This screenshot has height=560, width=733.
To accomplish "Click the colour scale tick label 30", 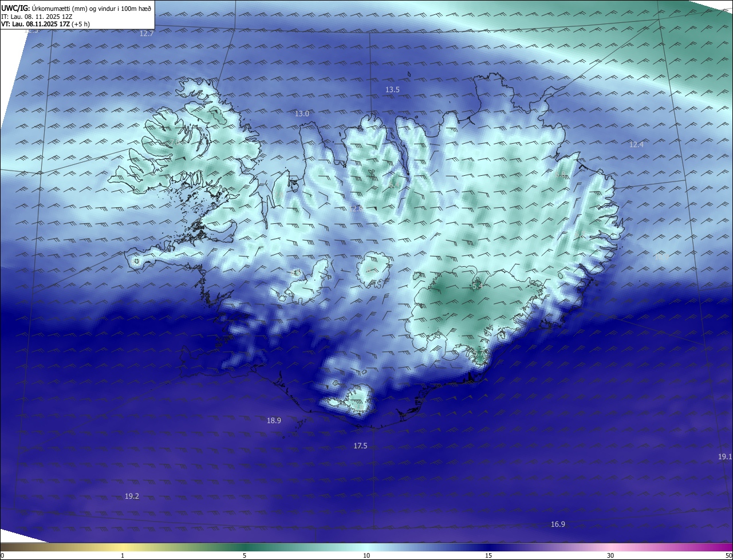I will tap(610, 555).
